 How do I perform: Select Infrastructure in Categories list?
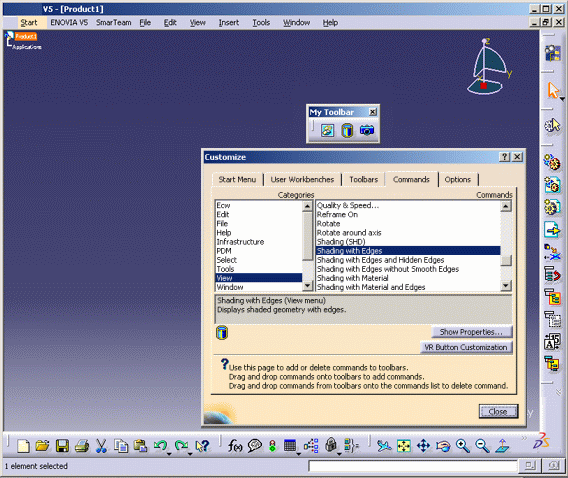pyautogui.click(x=241, y=242)
